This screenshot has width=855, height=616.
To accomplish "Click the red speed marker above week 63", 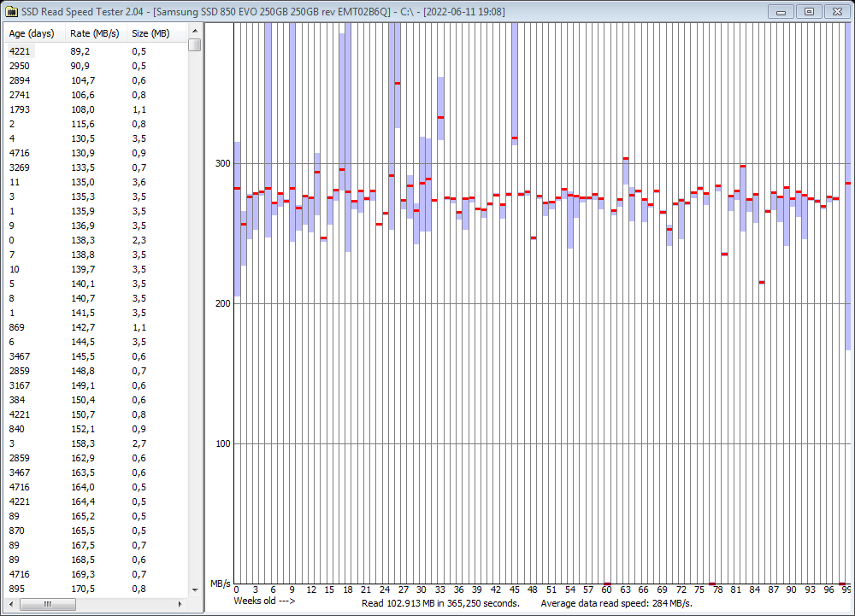I will pyautogui.click(x=627, y=159).
